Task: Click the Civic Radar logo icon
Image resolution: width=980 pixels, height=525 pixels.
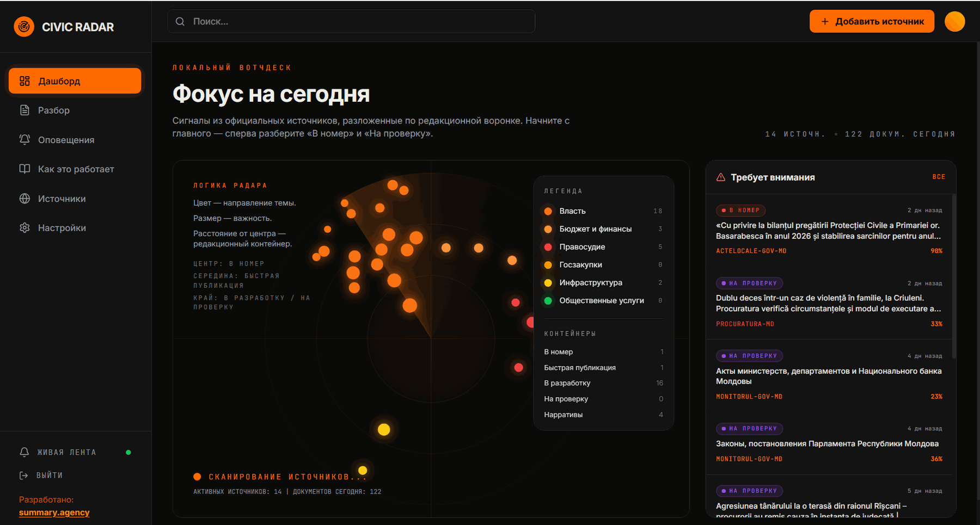Action: point(24,27)
